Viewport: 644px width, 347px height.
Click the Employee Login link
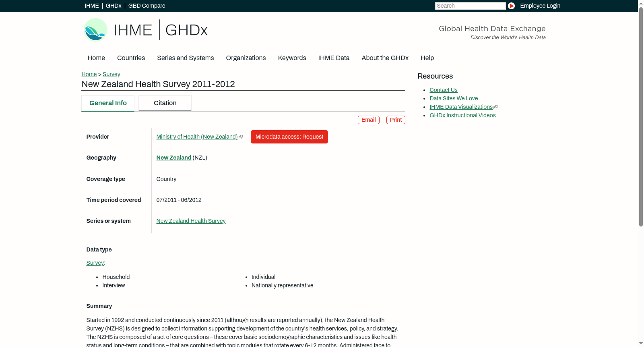point(540,6)
